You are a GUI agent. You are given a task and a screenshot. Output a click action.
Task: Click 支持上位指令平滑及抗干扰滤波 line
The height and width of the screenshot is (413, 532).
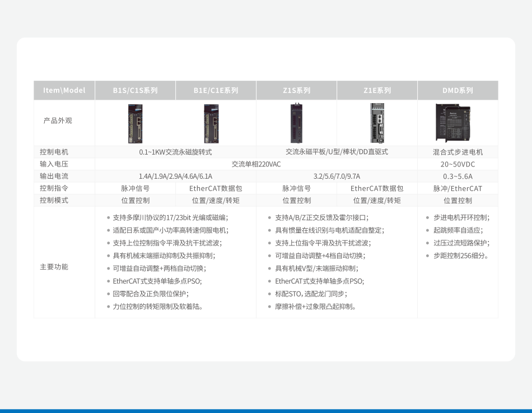click(x=323, y=243)
